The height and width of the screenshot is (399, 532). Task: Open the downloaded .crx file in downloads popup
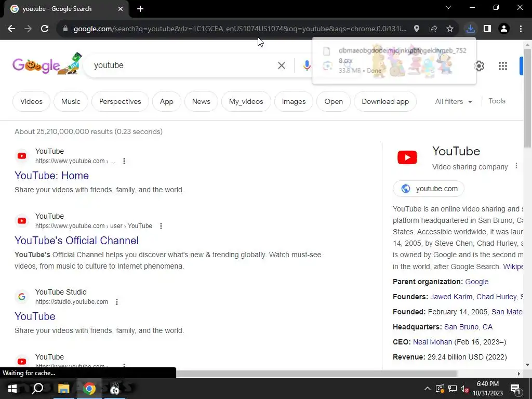394,60
